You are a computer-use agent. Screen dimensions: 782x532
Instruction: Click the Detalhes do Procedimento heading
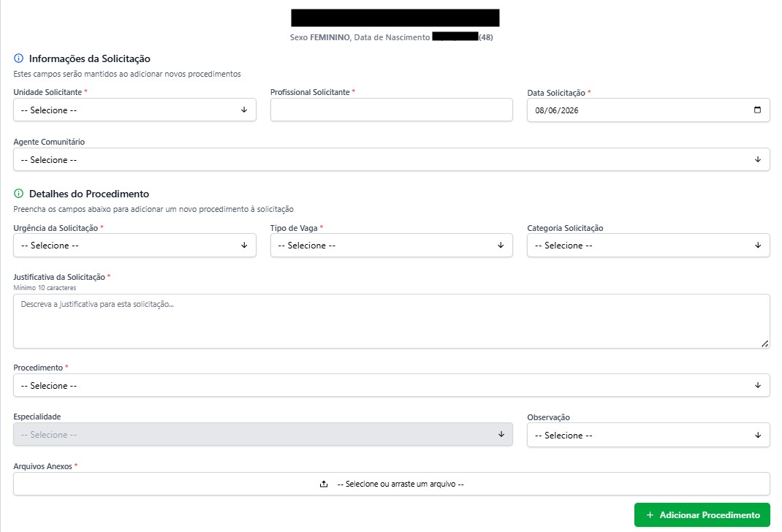tap(88, 194)
